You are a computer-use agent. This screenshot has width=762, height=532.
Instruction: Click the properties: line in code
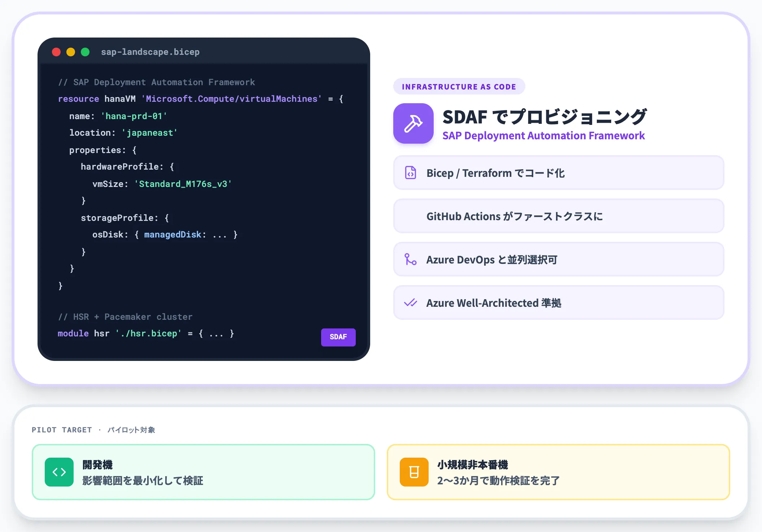(103, 150)
